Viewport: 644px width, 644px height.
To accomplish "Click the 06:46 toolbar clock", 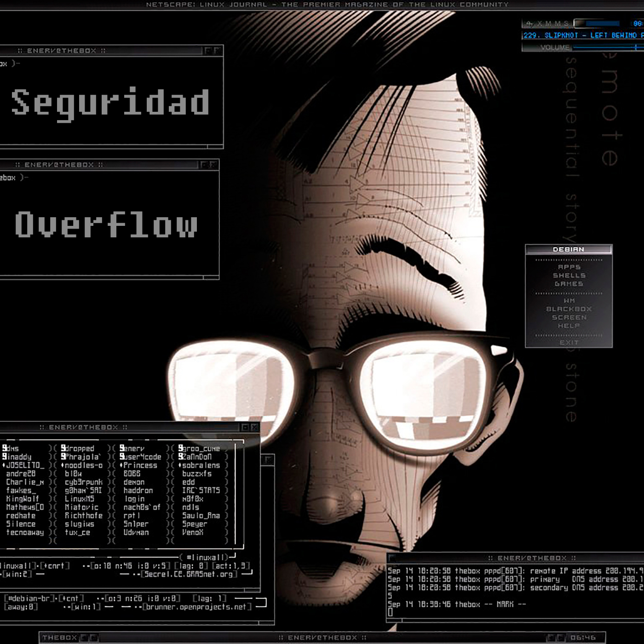I will coord(583,638).
